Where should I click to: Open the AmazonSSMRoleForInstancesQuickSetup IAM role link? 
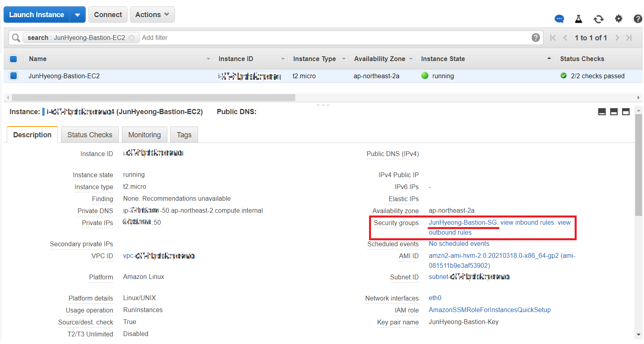pyautogui.click(x=490, y=310)
